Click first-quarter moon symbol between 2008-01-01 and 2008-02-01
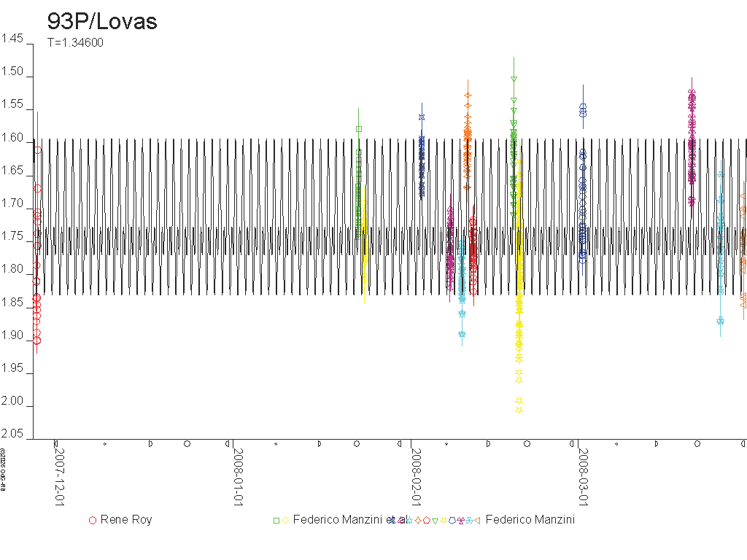This screenshot has height=560, width=747. pos(320,444)
